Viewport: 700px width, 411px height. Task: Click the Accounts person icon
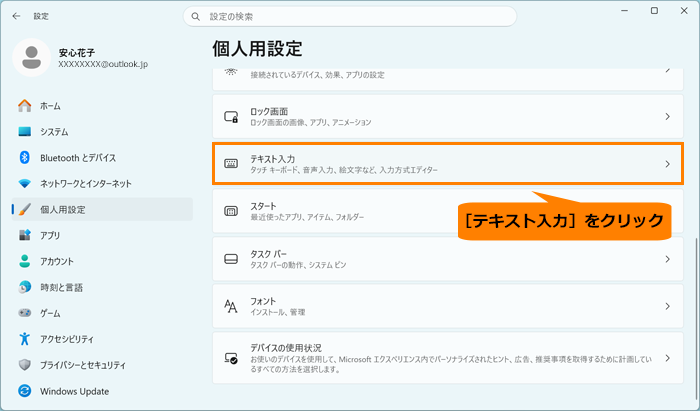coord(25,261)
